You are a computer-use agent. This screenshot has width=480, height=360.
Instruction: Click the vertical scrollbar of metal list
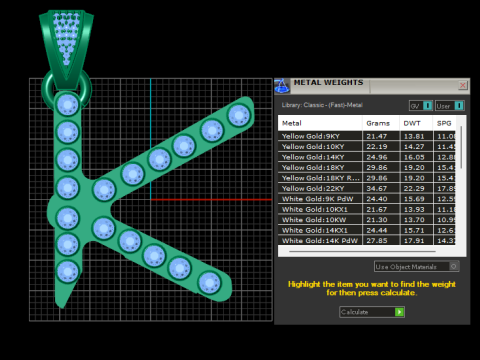[461, 147]
